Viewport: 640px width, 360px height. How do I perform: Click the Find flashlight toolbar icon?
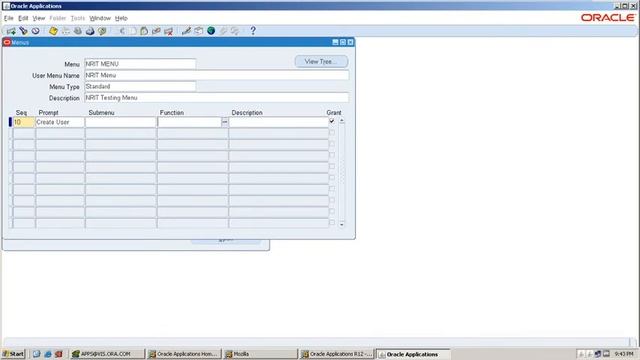(23, 31)
